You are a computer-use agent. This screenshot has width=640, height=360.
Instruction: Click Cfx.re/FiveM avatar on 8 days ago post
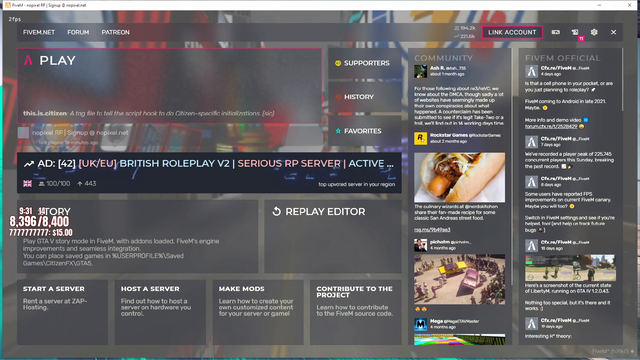(531, 182)
